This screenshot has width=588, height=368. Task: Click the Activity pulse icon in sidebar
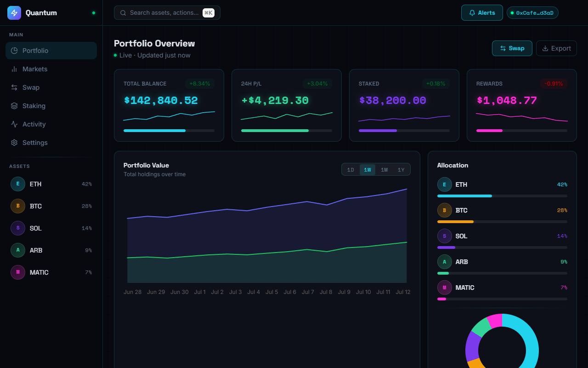coord(14,124)
